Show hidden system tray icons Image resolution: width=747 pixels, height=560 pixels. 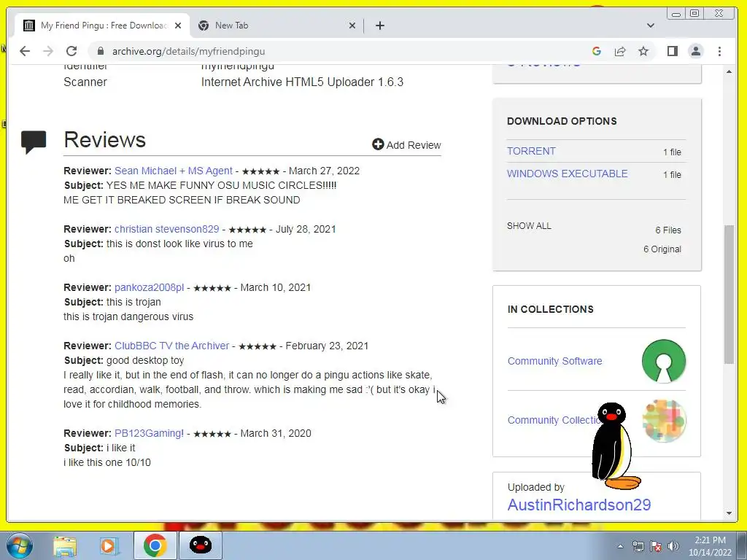[620, 547]
